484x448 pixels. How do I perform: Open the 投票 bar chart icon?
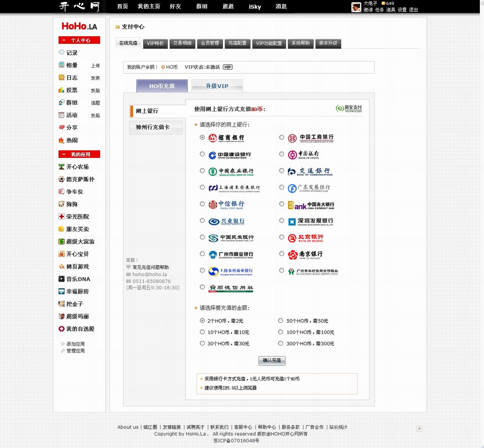click(61, 90)
